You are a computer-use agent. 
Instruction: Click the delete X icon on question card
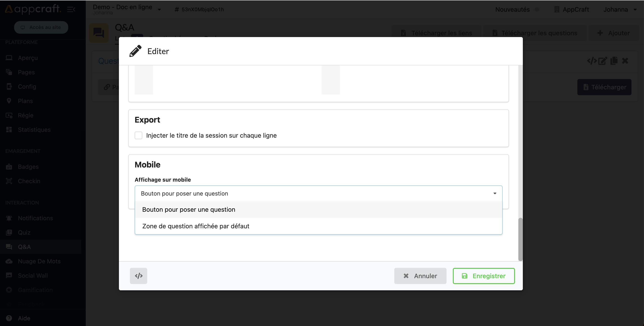pyautogui.click(x=625, y=61)
